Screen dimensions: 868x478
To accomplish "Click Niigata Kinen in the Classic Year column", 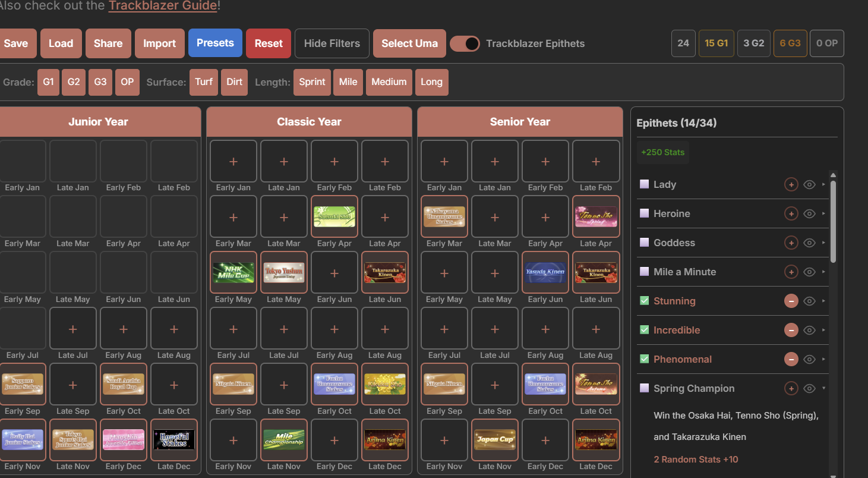I will pos(233,385).
